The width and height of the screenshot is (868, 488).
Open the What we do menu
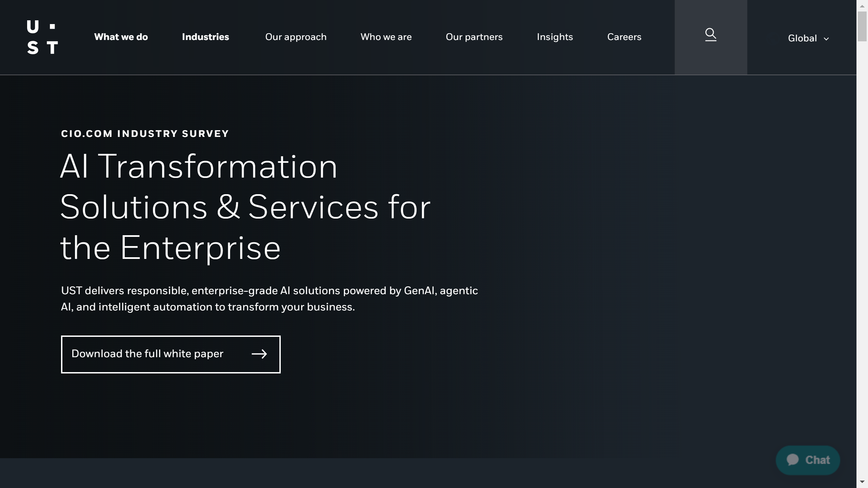click(x=121, y=37)
